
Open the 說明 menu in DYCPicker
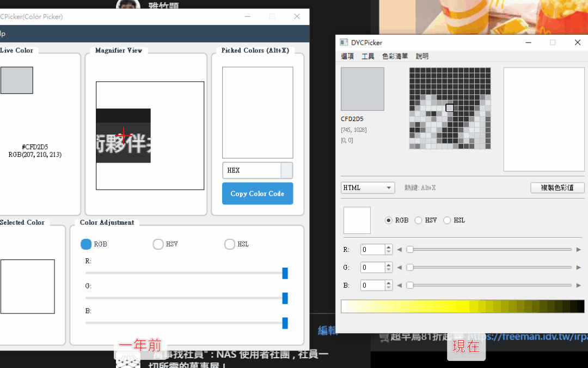click(421, 56)
